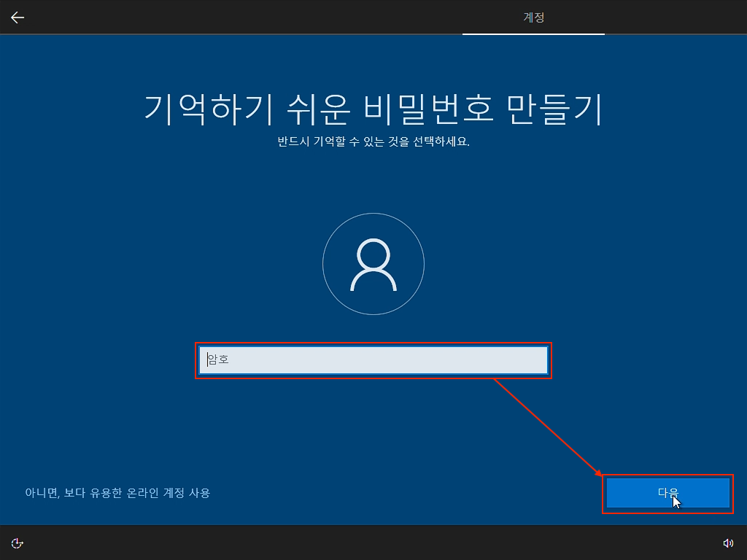Click the 기억하기 쉬운 비밀번호 만들기 heading

point(373,109)
